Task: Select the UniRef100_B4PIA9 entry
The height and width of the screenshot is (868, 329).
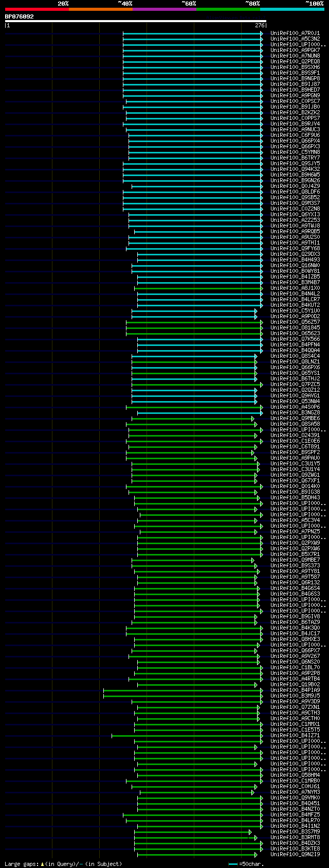Action: pos(295,690)
